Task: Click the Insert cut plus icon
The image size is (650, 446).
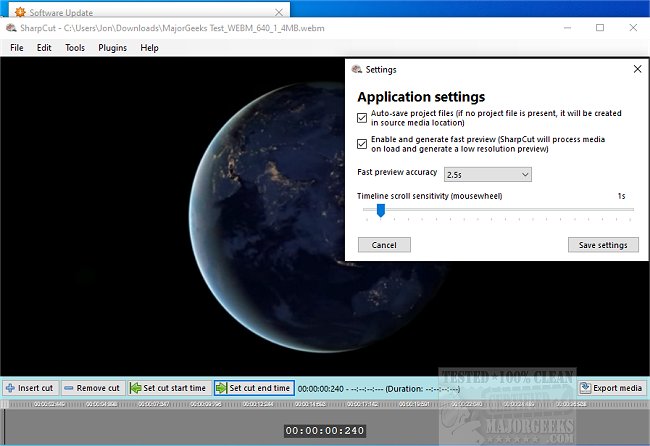Action: [x=9, y=388]
